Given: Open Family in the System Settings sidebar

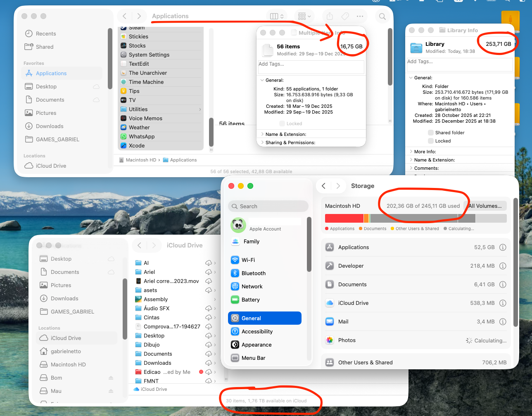Looking at the screenshot, I should point(265,241).
